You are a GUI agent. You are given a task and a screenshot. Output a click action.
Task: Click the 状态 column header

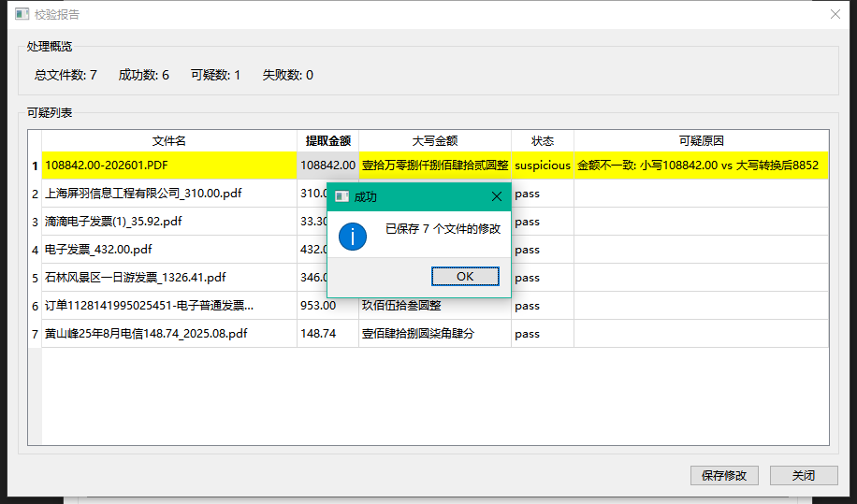(543, 141)
